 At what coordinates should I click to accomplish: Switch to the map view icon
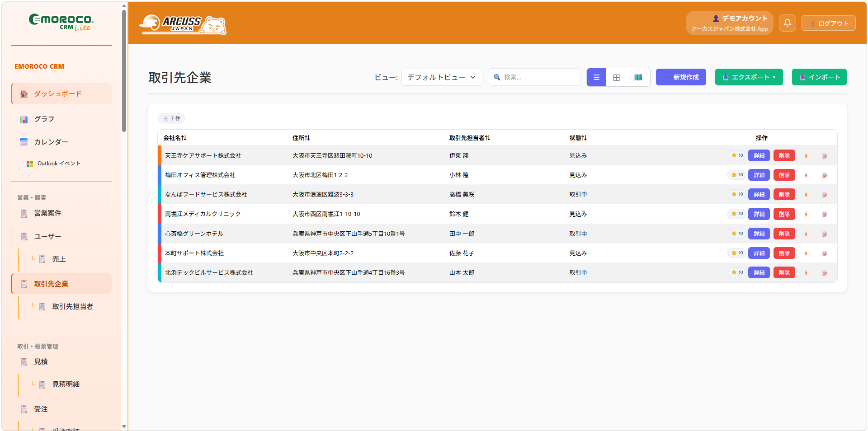(638, 77)
